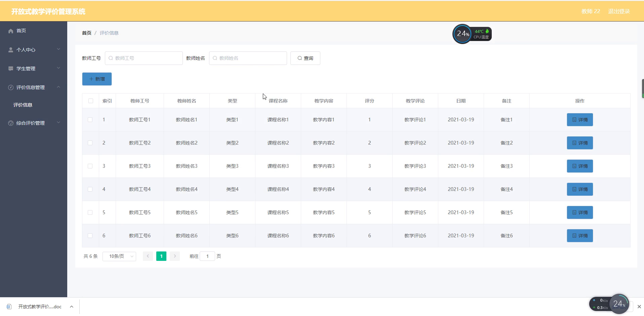The height and width of the screenshot is (316, 644).
Task: Close the download bar with the X
Action: pyautogui.click(x=639, y=307)
